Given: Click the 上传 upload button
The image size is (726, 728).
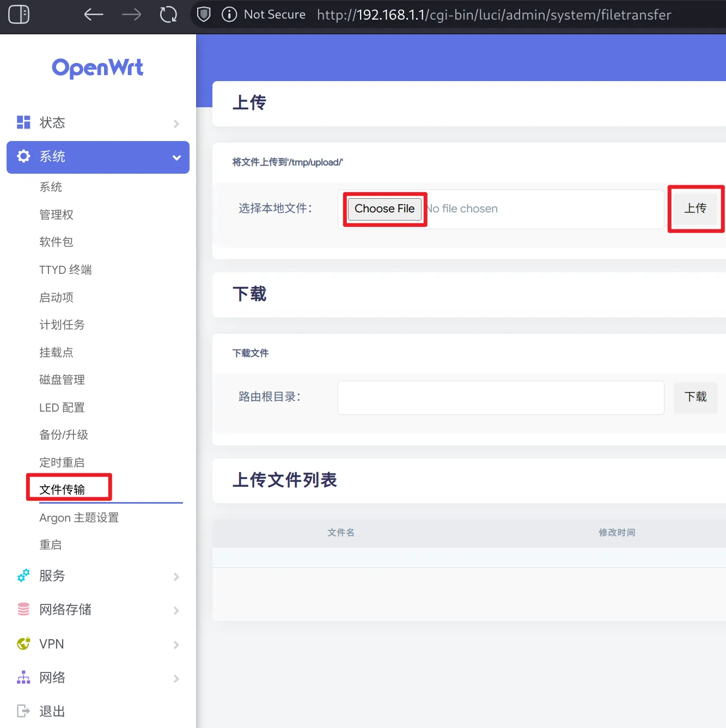Looking at the screenshot, I should (x=696, y=208).
